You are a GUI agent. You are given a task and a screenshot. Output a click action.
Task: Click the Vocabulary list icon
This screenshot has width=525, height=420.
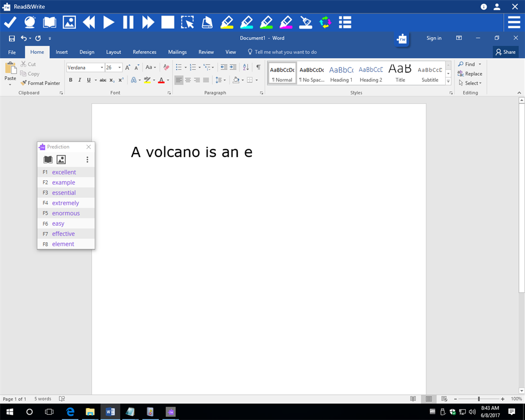point(345,22)
